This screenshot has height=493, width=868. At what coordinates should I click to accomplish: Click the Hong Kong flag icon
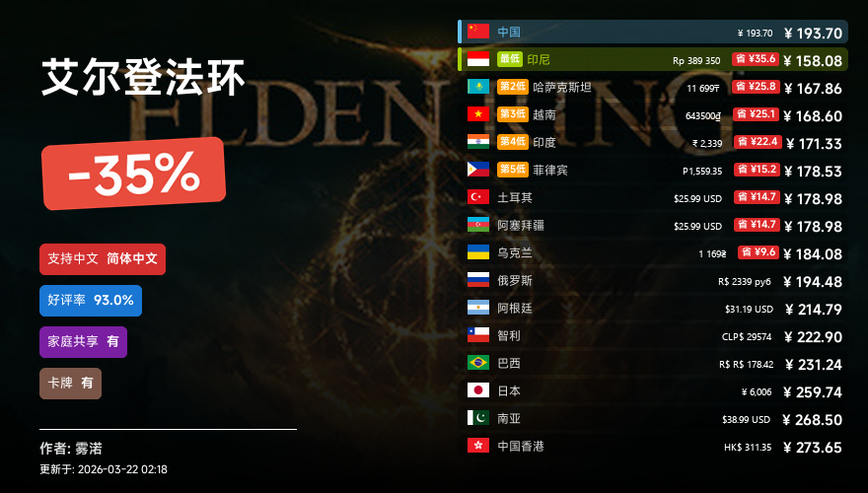click(x=477, y=446)
